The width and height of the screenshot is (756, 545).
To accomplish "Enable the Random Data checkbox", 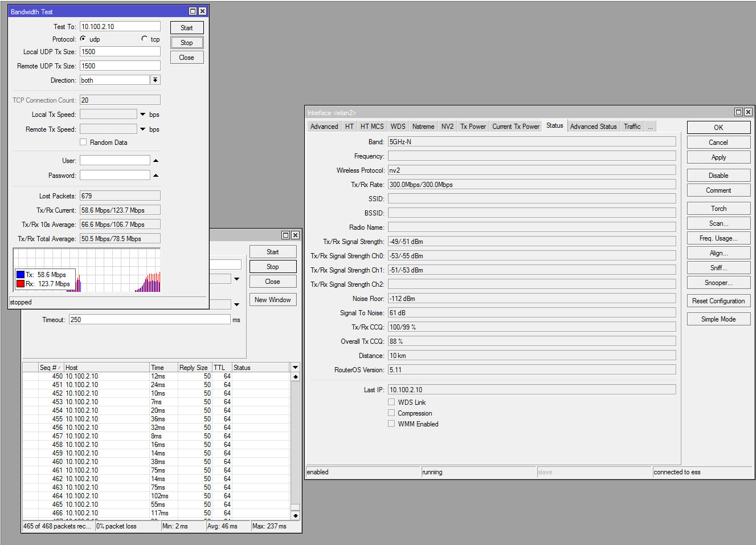I will (x=83, y=143).
